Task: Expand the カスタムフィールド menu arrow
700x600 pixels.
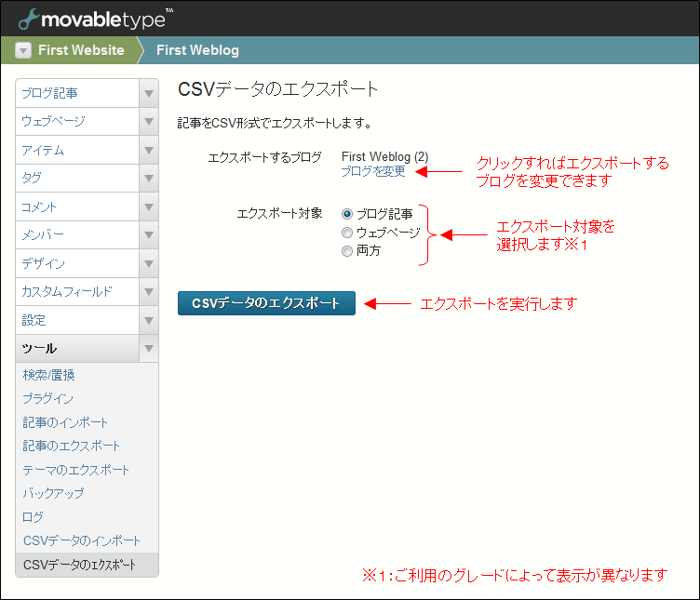Action: [x=149, y=292]
